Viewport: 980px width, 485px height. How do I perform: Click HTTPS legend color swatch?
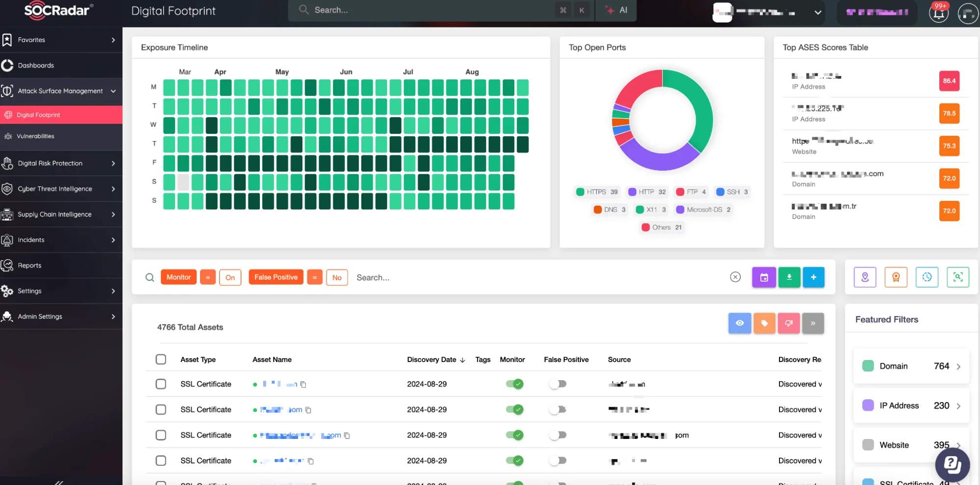coord(580,192)
